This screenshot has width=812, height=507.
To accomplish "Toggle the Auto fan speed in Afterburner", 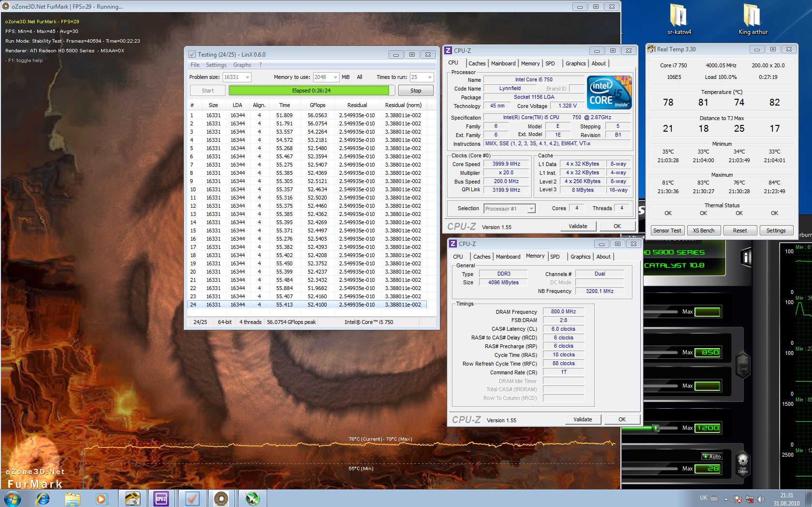I will (x=711, y=456).
